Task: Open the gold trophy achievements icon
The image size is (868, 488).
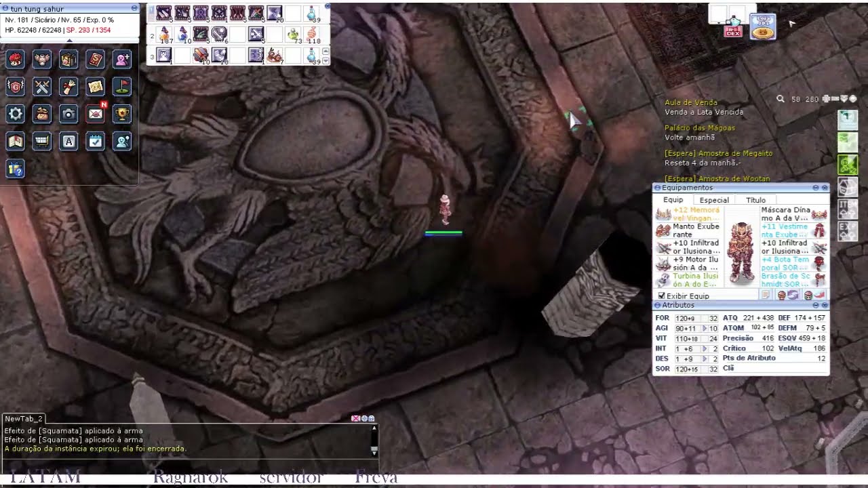Action: [122, 114]
